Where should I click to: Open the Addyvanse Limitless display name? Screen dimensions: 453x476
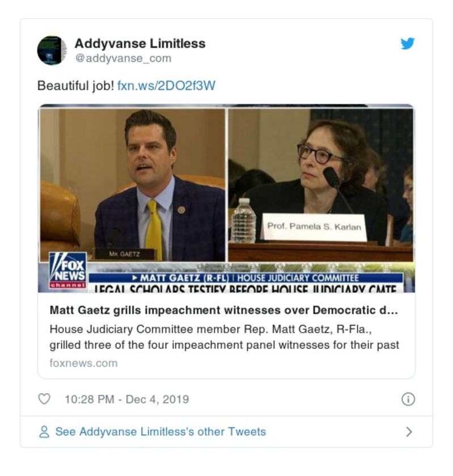[x=140, y=44]
